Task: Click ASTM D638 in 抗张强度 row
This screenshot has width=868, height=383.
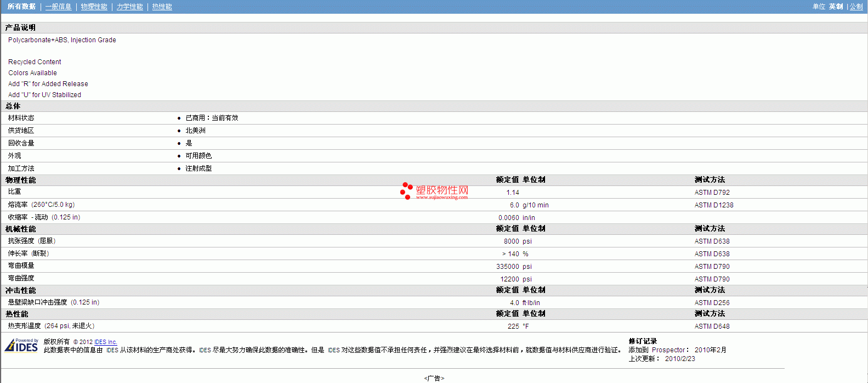Action: tap(712, 241)
